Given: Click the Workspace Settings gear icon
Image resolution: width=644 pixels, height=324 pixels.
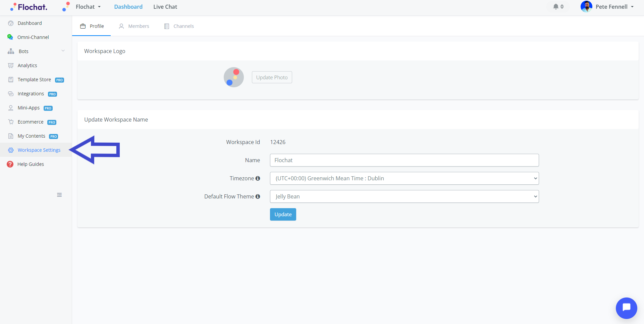Looking at the screenshot, I should point(11,150).
